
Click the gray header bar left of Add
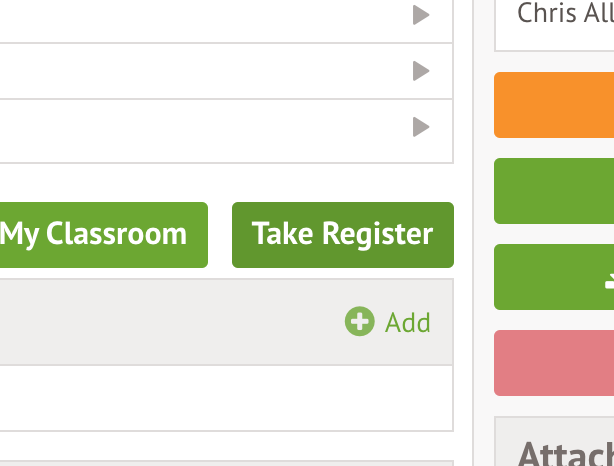tap(160, 322)
